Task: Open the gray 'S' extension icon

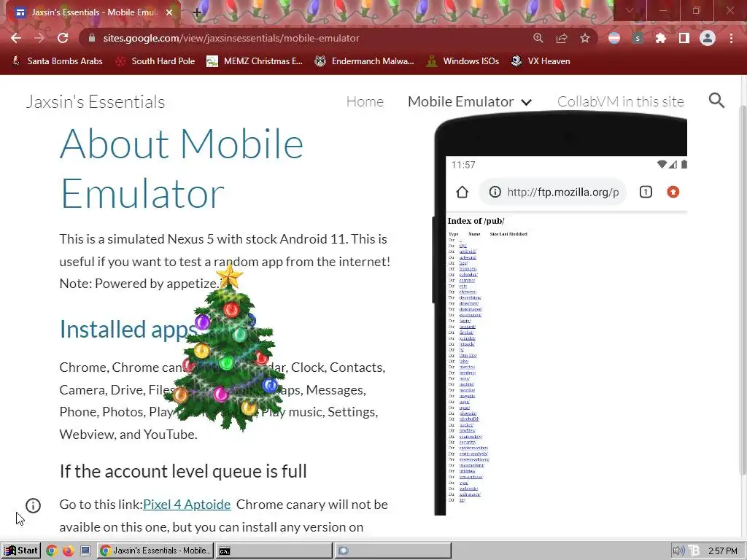Action: pos(638,38)
